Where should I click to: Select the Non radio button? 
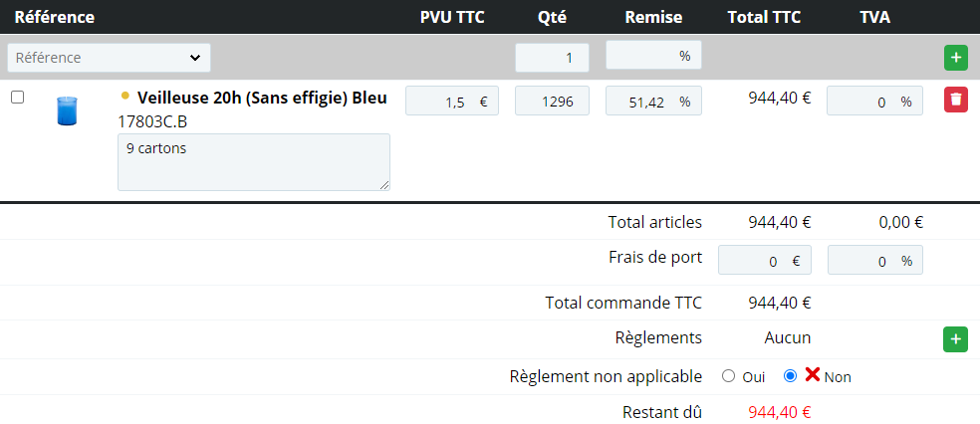coord(790,376)
